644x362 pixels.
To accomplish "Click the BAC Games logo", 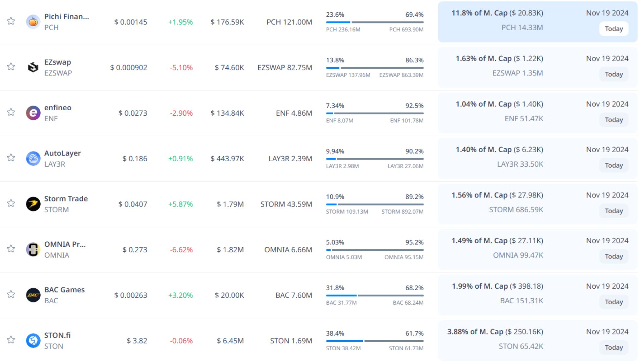I will (x=33, y=295).
